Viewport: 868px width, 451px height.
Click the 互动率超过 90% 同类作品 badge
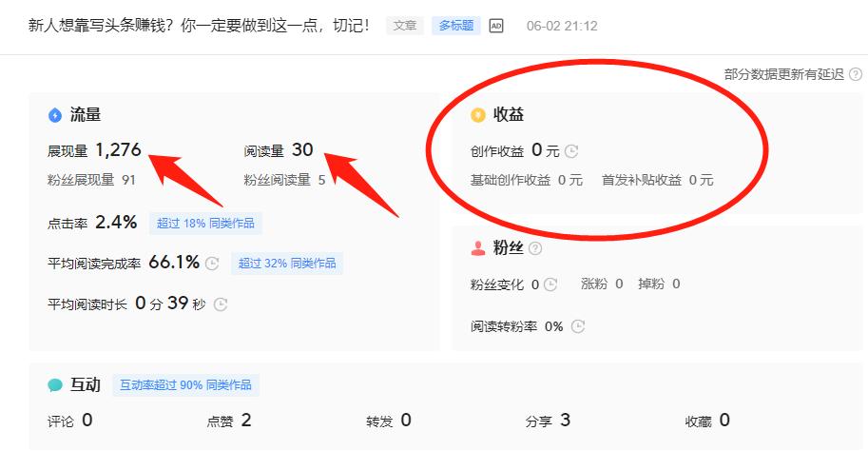tap(185, 385)
